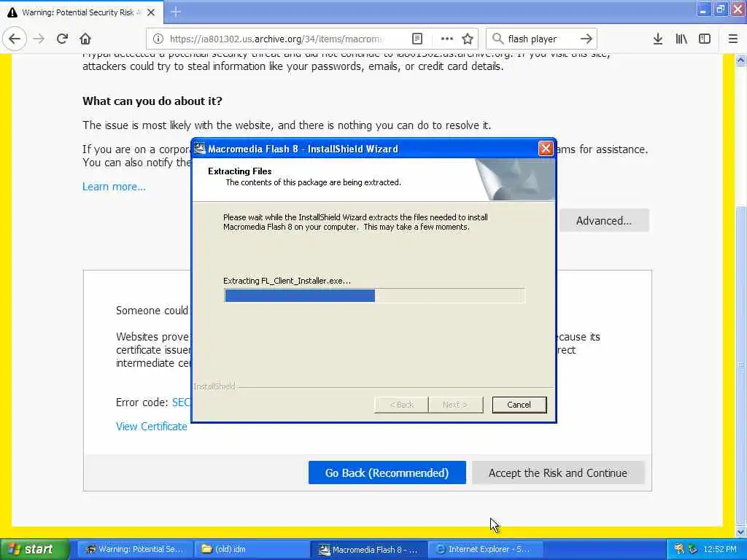Submit the flash player search arrow
The image size is (747, 560).
pos(587,39)
